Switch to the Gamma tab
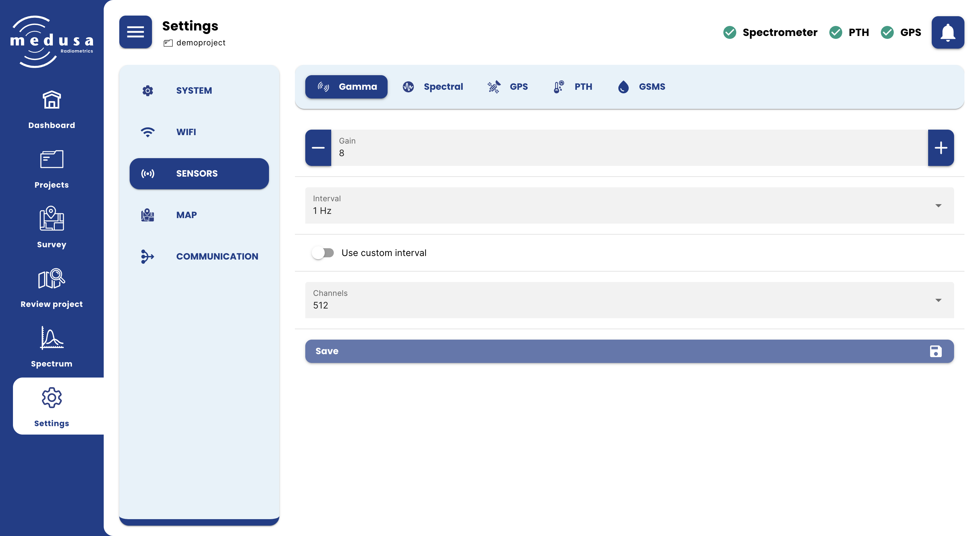This screenshot has width=980, height=536. tap(346, 87)
